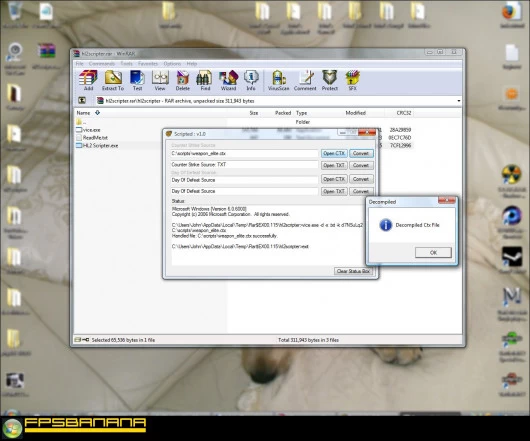Click the weapon_elite.ctx path input field
This screenshot has width=530, height=441.
[x=244, y=153]
